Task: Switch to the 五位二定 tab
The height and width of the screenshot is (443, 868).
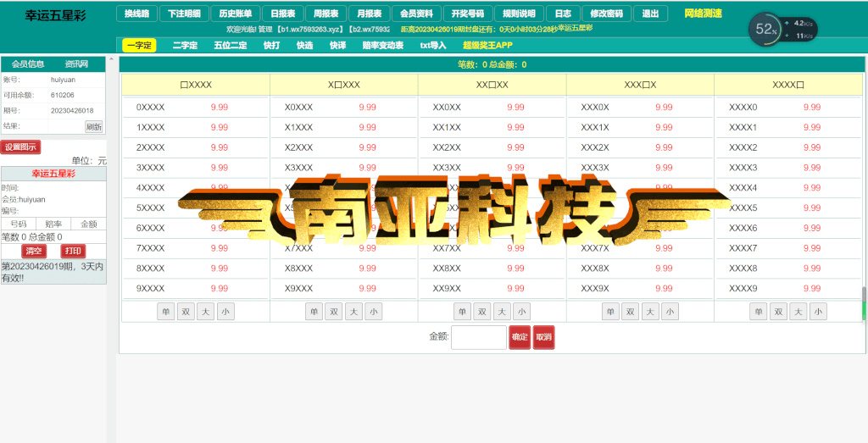Action: point(231,46)
